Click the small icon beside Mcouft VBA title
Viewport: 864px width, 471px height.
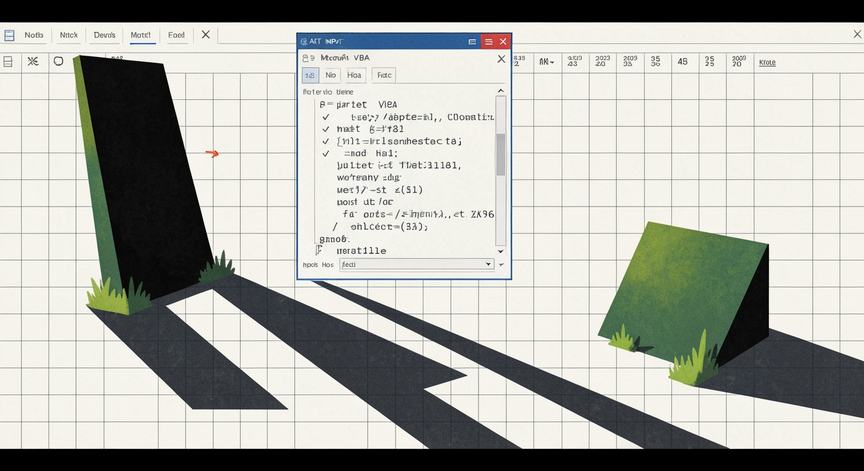[309, 58]
